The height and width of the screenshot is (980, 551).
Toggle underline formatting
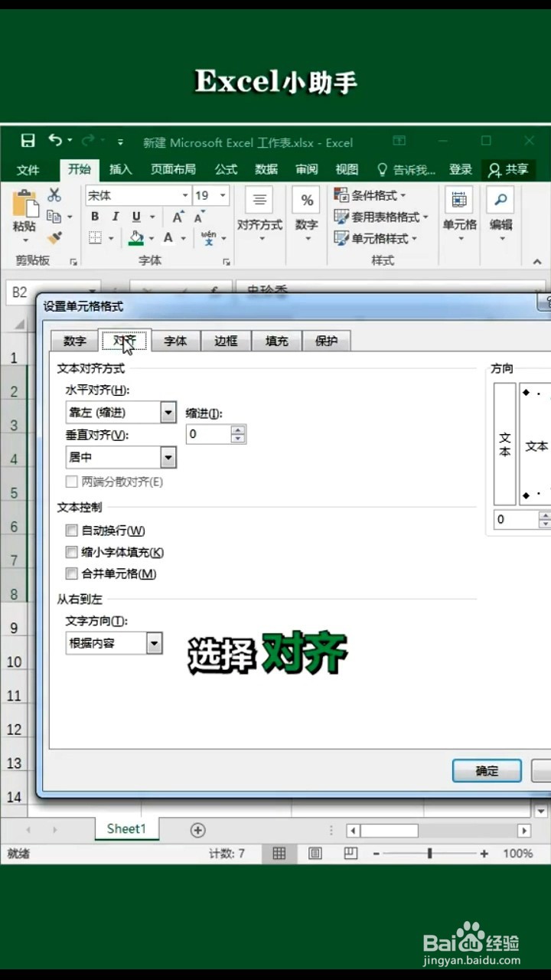tap(136, 217)
